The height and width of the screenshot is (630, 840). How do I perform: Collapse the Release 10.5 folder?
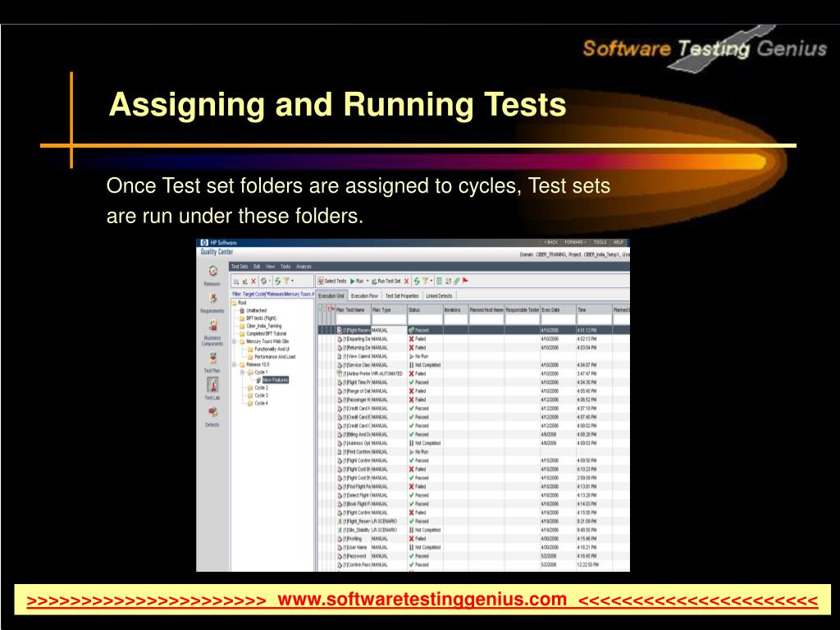pos(235,364)
